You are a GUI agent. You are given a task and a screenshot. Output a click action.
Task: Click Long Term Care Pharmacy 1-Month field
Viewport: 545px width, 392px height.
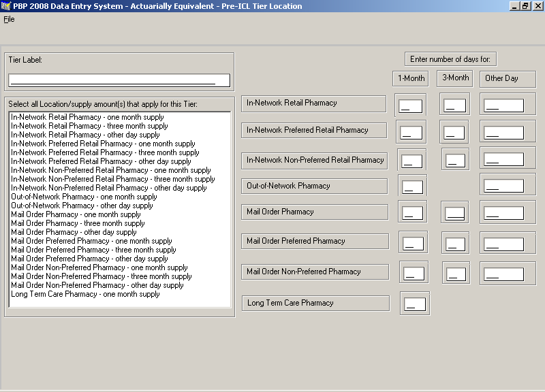[x=415, y=304]
